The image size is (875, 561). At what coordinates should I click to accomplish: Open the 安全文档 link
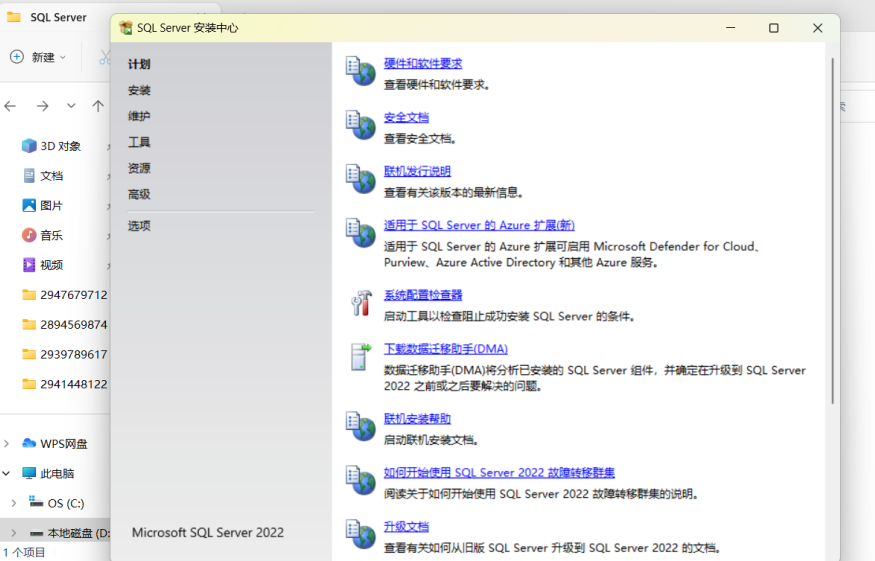point(406,118)
